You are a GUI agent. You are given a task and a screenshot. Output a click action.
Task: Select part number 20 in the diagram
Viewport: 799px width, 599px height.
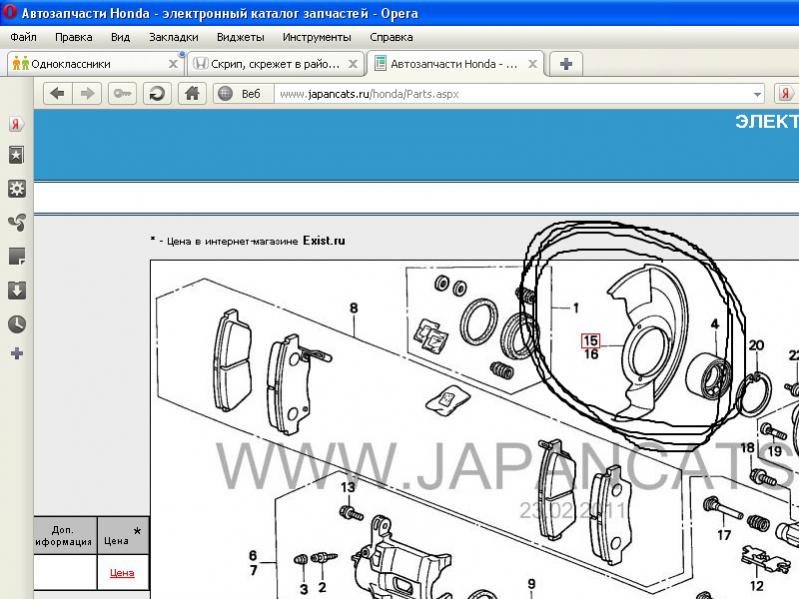756,345
